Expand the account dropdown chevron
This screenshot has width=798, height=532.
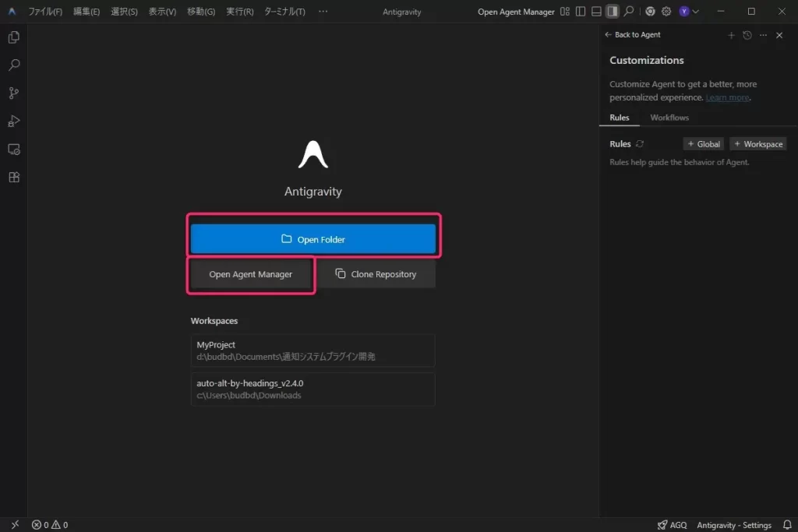(696, 11)
